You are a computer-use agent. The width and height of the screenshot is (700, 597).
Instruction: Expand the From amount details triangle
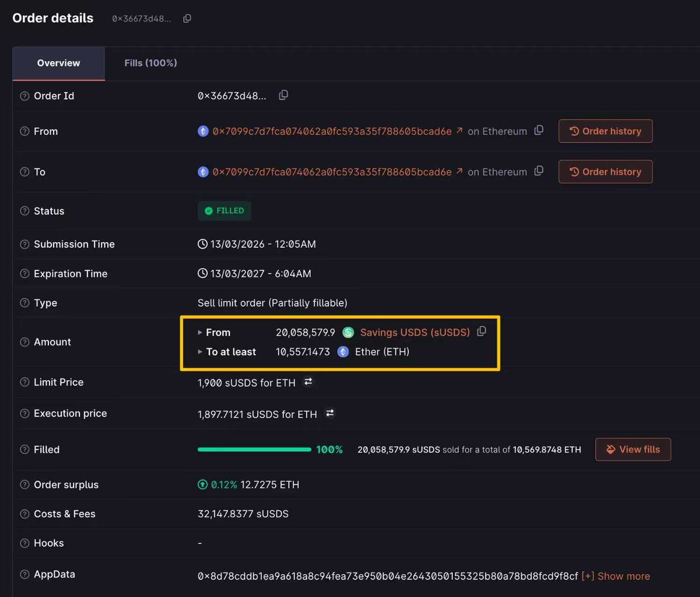200,332
